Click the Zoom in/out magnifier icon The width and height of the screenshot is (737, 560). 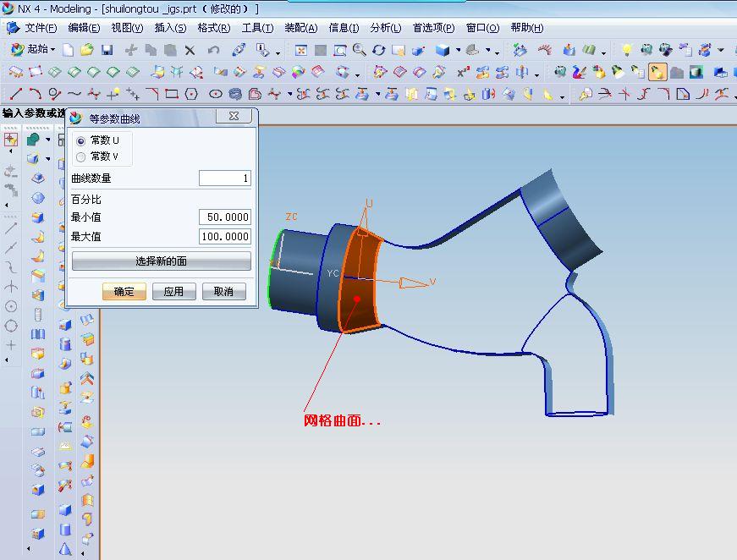click(x=360, y=50)
